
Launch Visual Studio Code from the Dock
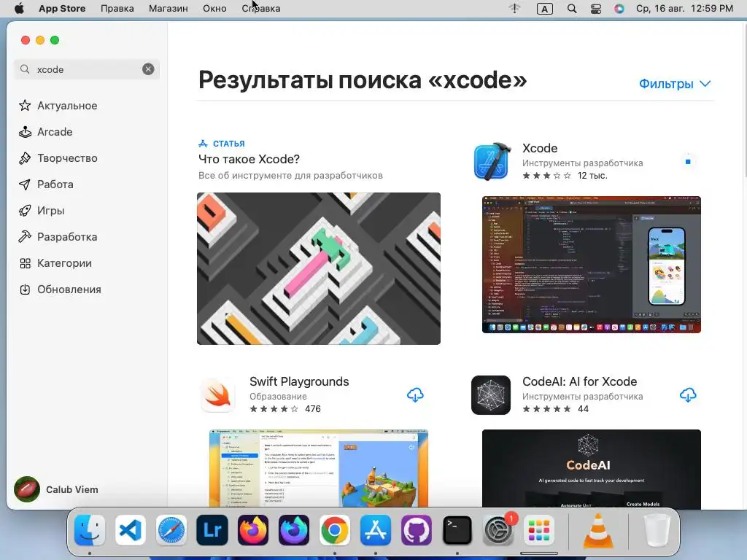pos(131,530)
